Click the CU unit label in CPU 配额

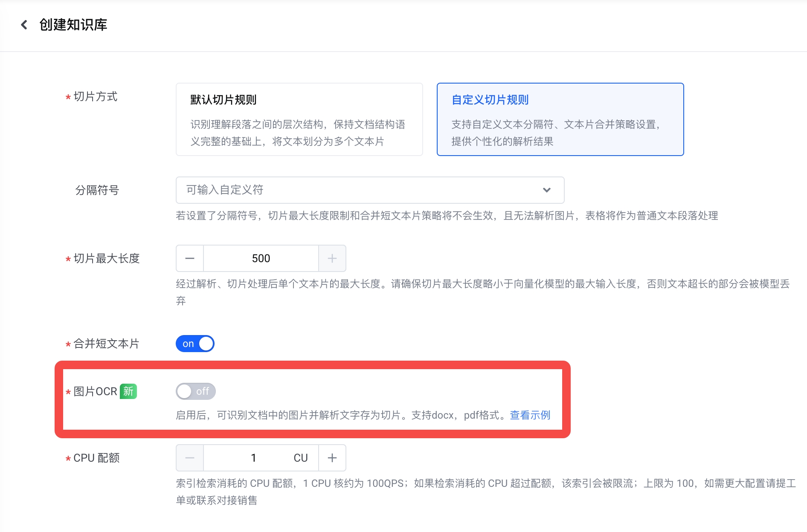coord(301,458)
